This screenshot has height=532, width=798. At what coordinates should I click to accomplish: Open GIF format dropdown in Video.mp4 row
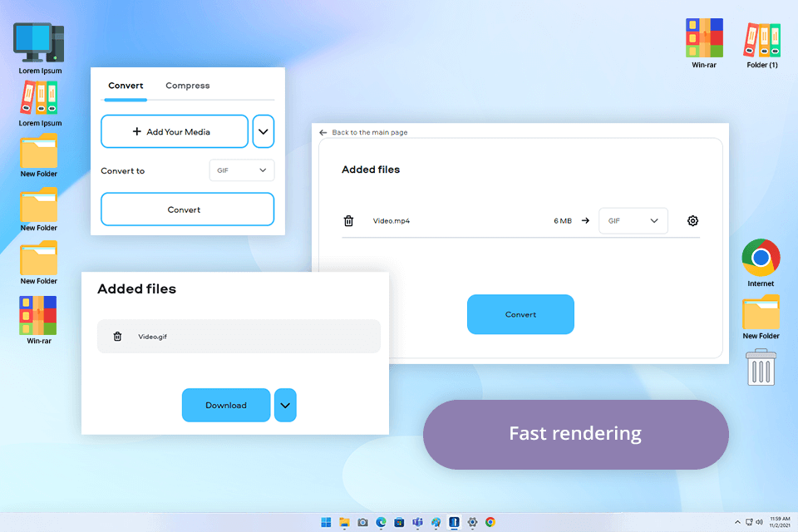633,220
